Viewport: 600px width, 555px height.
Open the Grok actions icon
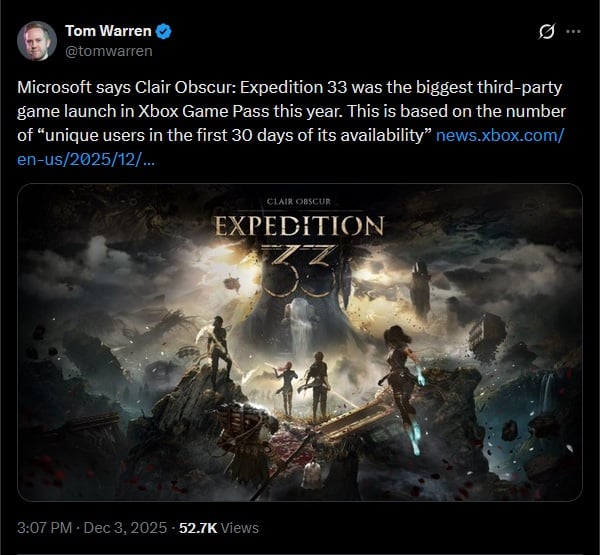(546, 32)
